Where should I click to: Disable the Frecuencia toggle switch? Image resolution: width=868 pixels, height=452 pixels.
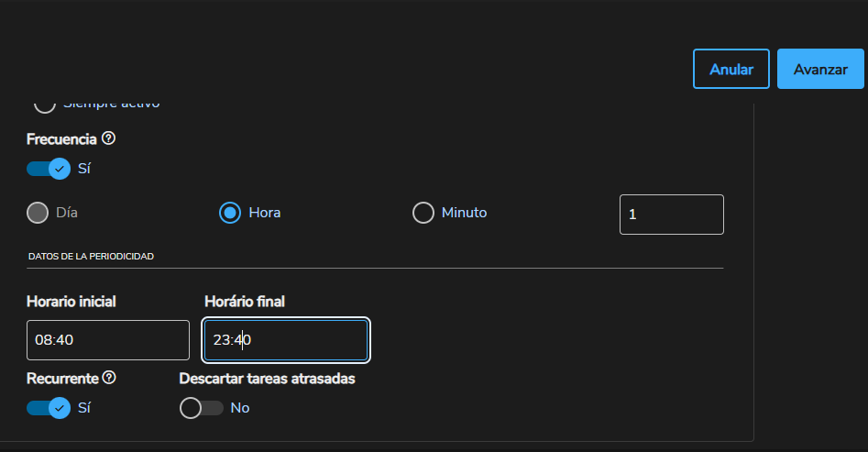tap(49, 168)
